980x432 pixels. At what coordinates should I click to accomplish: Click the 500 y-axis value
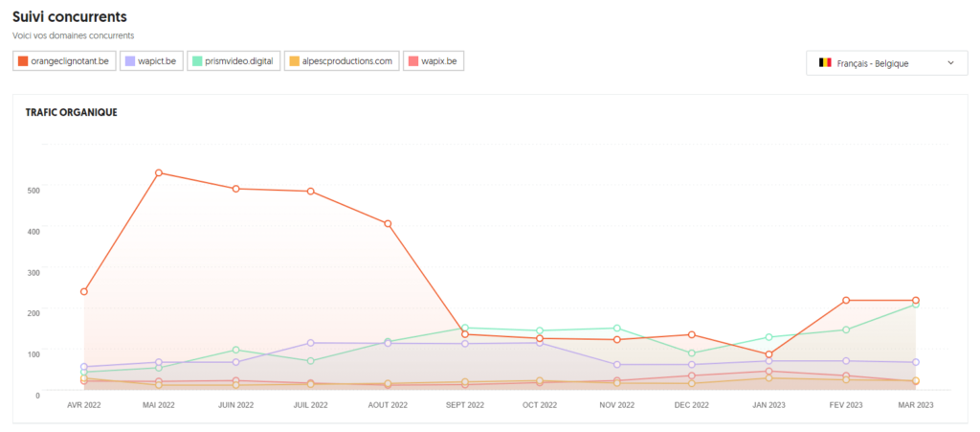click(x=33, y=190)
